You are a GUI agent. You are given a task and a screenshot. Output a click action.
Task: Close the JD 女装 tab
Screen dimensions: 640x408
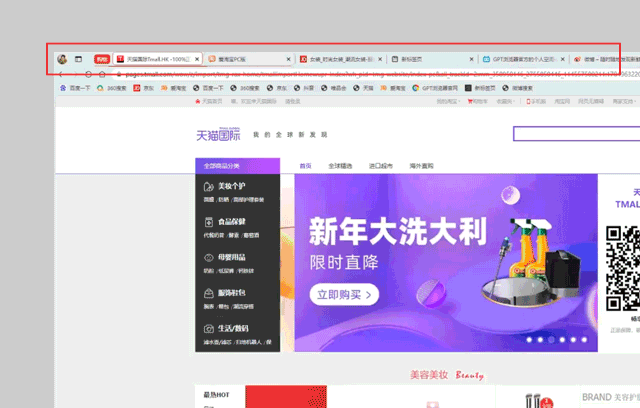380,59
